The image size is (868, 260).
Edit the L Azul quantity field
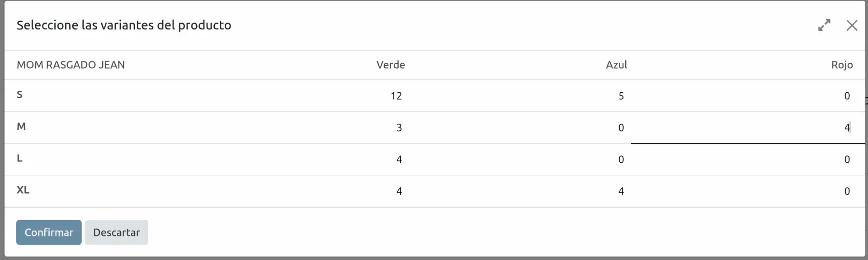click(518, 159)
